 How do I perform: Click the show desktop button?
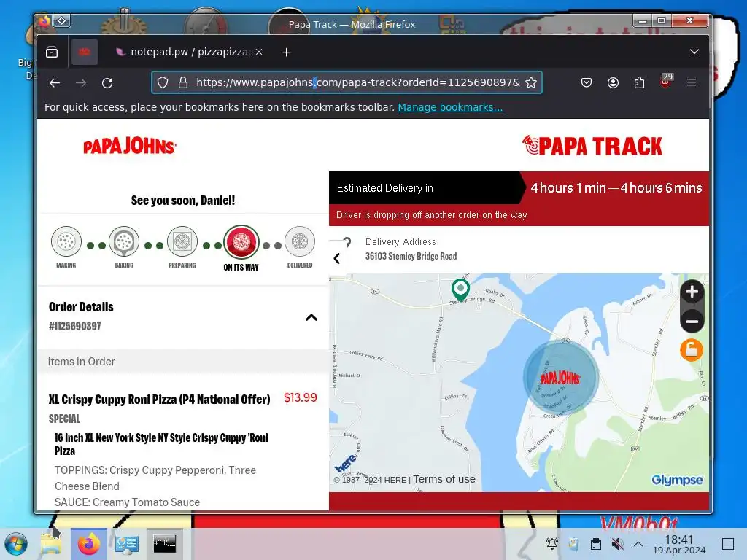pyautogui.click(x=728, y=544)
